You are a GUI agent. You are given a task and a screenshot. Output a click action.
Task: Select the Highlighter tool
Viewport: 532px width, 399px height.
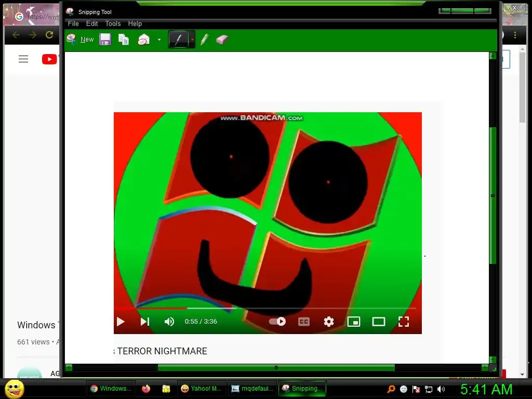point(204,39)
